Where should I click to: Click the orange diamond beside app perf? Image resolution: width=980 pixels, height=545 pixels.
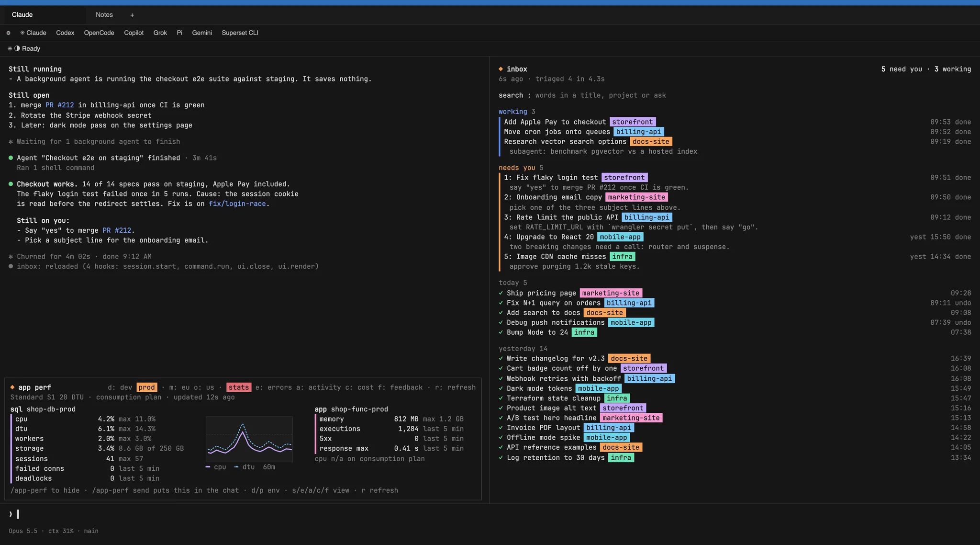tap(12, 387)
